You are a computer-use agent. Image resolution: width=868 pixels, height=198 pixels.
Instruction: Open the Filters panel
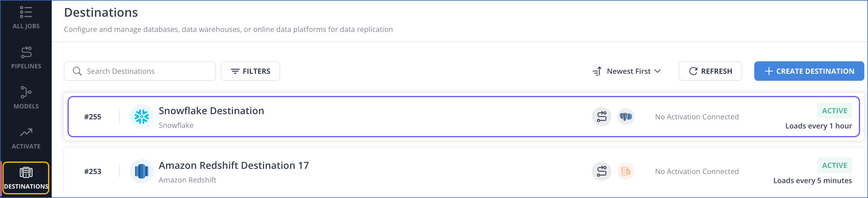click(250, 71)
